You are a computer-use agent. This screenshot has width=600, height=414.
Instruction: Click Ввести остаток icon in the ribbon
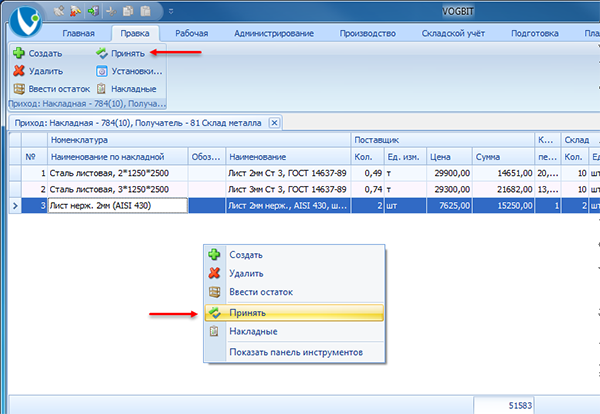19,89
